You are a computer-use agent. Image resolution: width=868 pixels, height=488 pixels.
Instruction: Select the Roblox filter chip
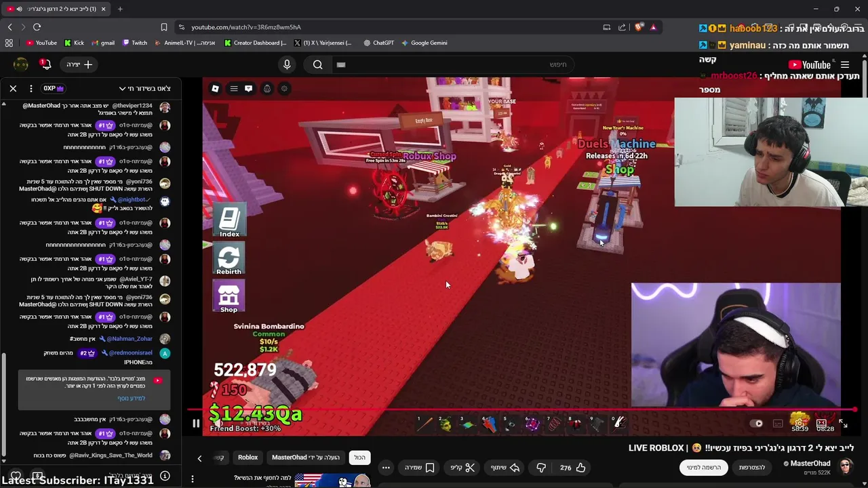(248, 457)
